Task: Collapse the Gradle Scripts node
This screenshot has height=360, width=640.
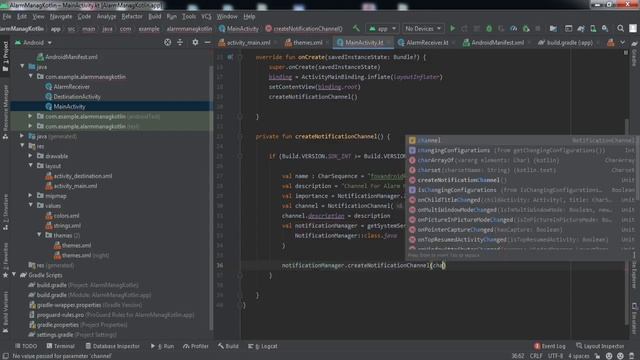Action: 14,275
